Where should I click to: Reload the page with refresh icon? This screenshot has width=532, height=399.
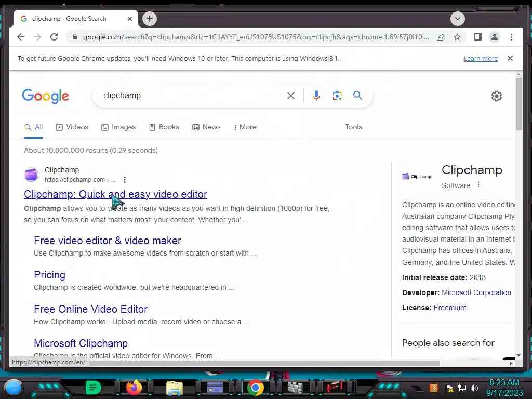click(x=54, y=37)
